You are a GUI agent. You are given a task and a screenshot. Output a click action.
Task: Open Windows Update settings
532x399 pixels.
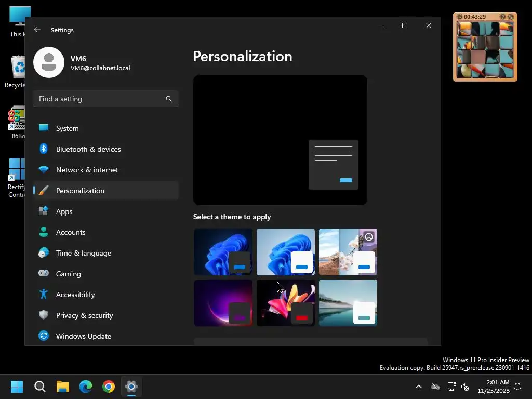pyautogui.click(x=106, y=336)
